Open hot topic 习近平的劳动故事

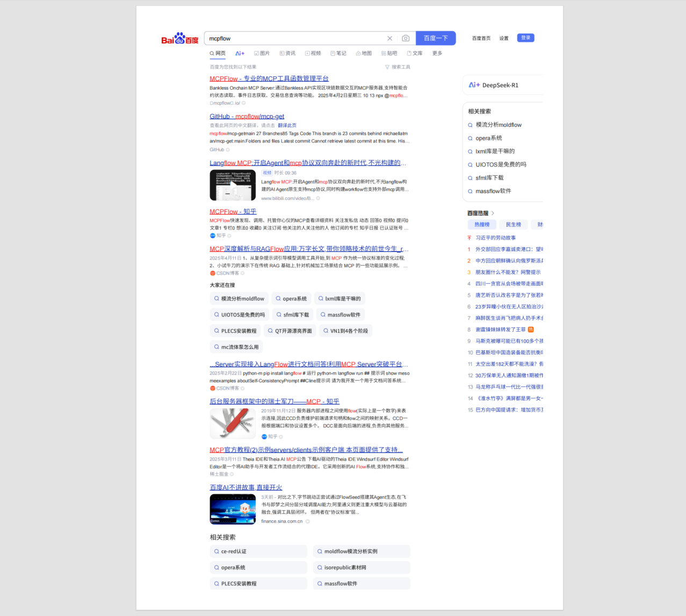point(495,238)
